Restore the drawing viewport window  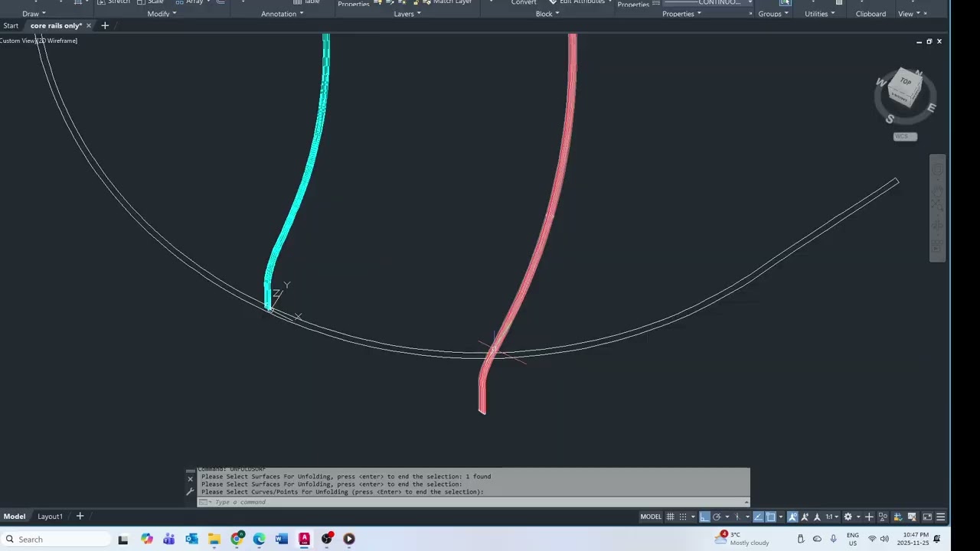[929, 41]
